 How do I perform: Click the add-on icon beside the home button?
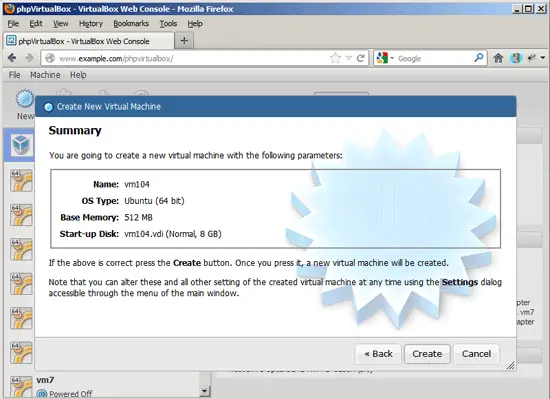point(516,58)
